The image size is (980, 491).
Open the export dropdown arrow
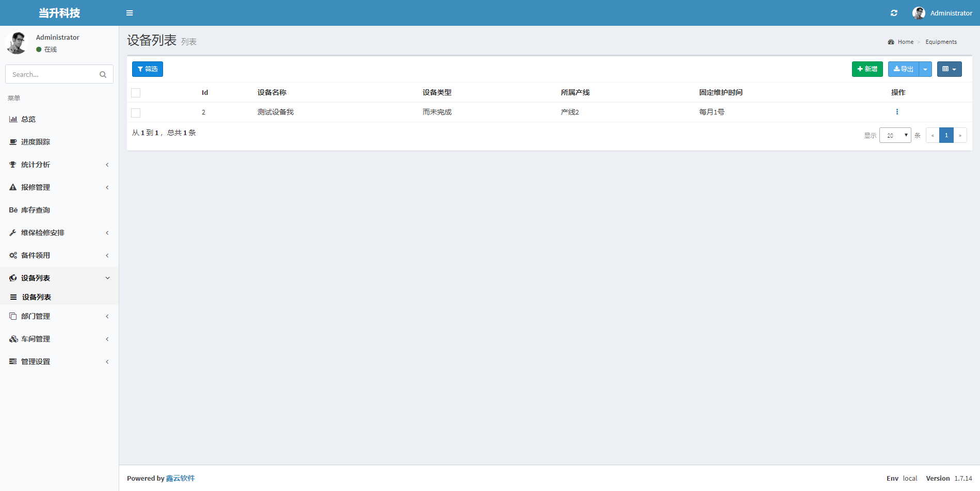(925, 69)
